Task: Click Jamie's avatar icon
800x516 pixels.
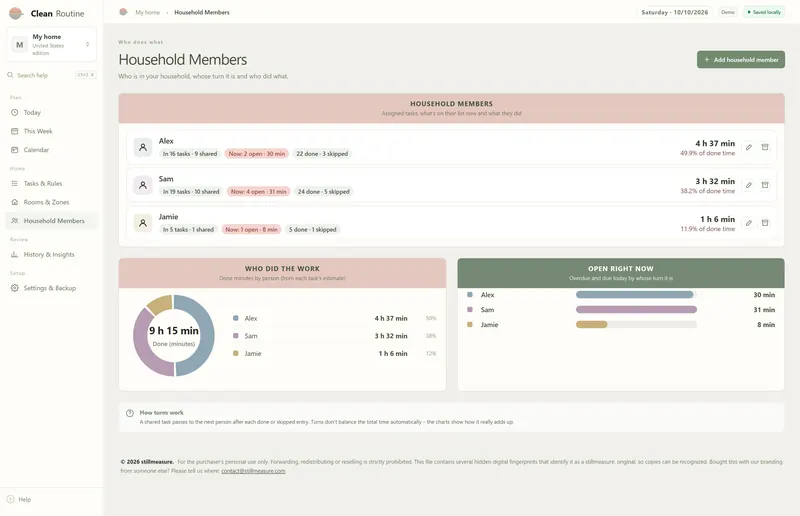Action: point(143,223)
